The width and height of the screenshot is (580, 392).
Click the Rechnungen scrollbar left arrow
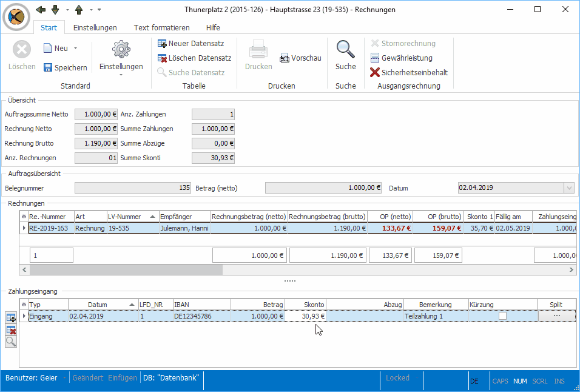[24, 269]
